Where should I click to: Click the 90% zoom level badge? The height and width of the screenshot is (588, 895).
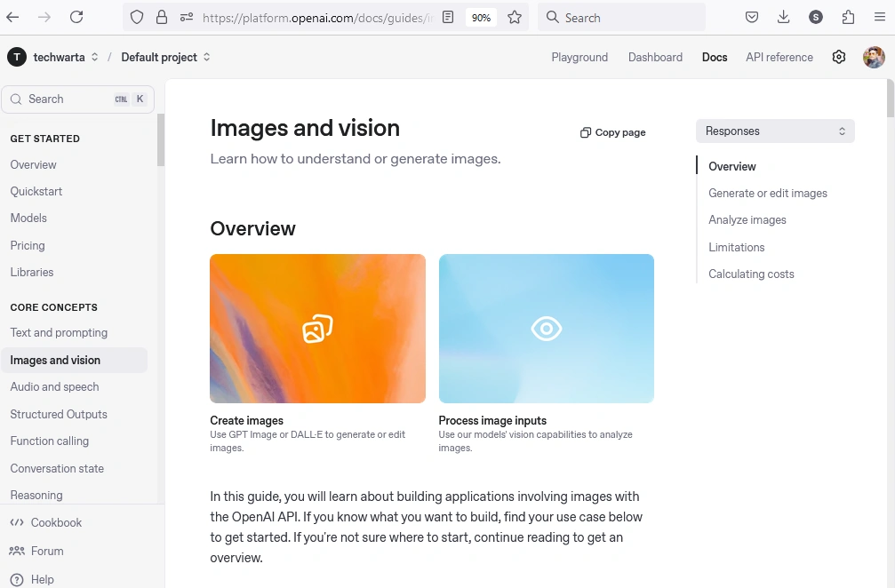tap(481, 18)
